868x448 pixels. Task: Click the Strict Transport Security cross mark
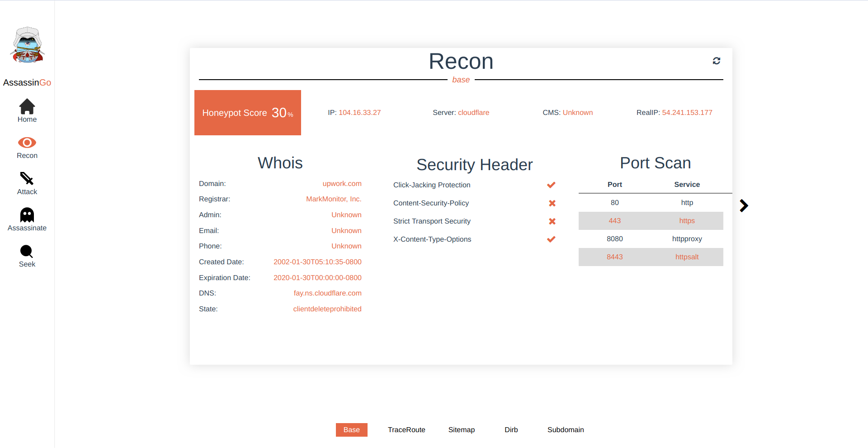pyautogui.click(x=552, y=221)
